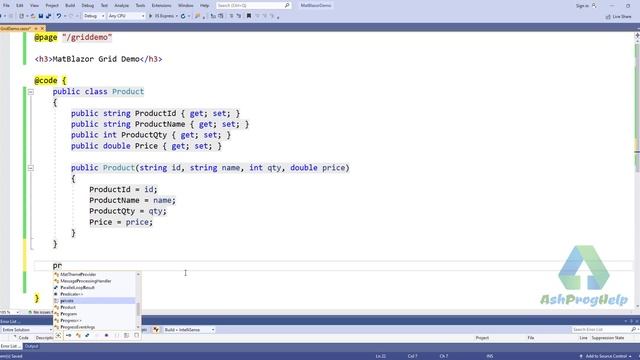Open the Build menu
The width and height of the screenshot is (640, 360).
[70, 5]
